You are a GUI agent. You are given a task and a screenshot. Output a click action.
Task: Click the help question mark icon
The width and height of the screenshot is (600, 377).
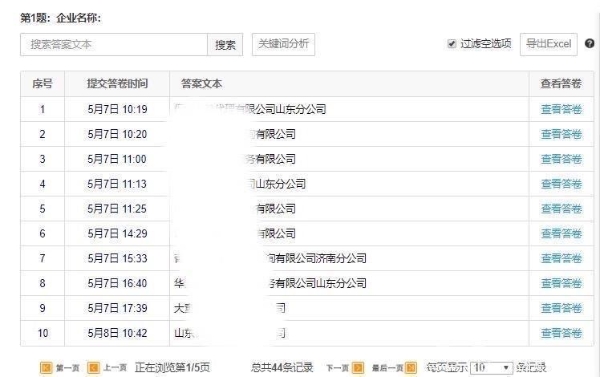coord(589,44)
